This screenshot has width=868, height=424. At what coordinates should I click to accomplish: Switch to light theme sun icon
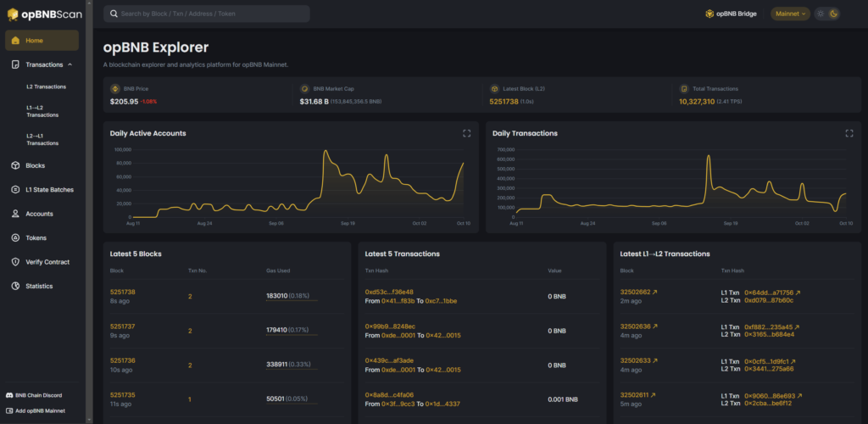(821, 14)
